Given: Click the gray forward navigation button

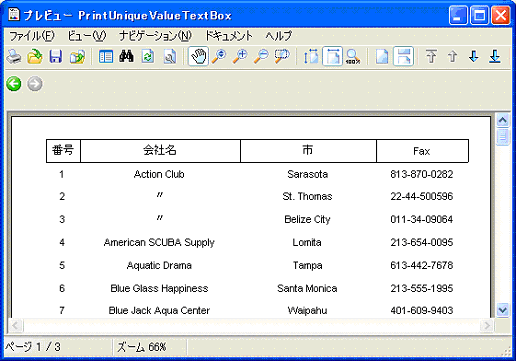Looking at the screenshot, I should tap(35, 84).
